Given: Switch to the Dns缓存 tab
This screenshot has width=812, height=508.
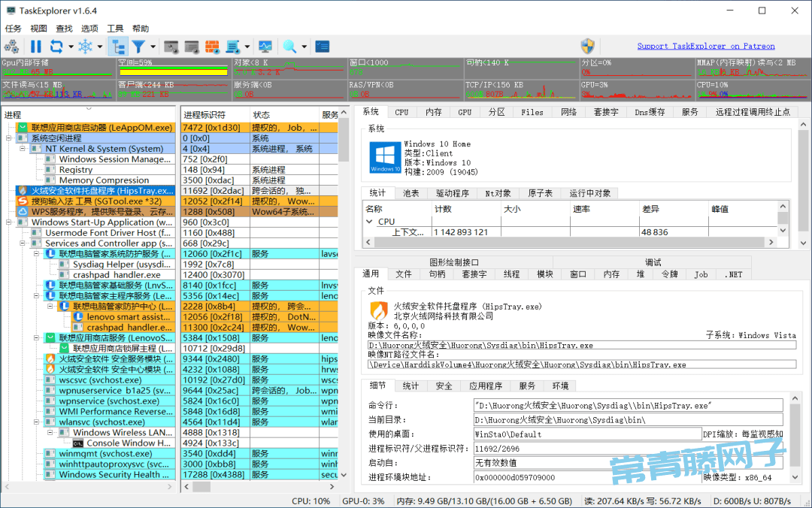Looking at the screenshot, I should point(650,112).
